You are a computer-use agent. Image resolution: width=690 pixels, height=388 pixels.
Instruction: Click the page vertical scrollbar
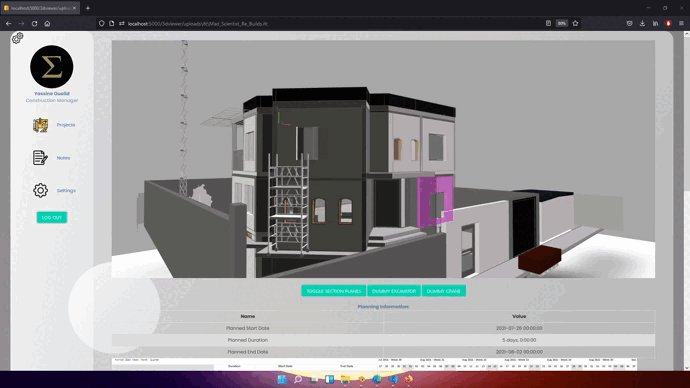click(x=686, y=200)
